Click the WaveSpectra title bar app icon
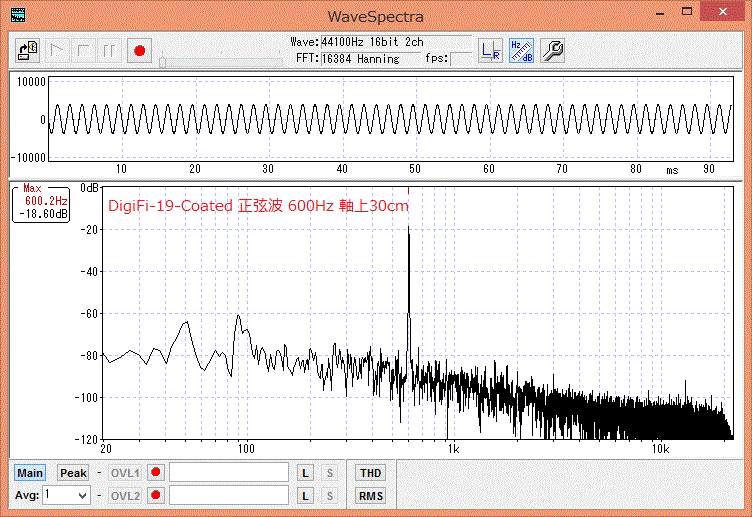 tap(17, 16)
